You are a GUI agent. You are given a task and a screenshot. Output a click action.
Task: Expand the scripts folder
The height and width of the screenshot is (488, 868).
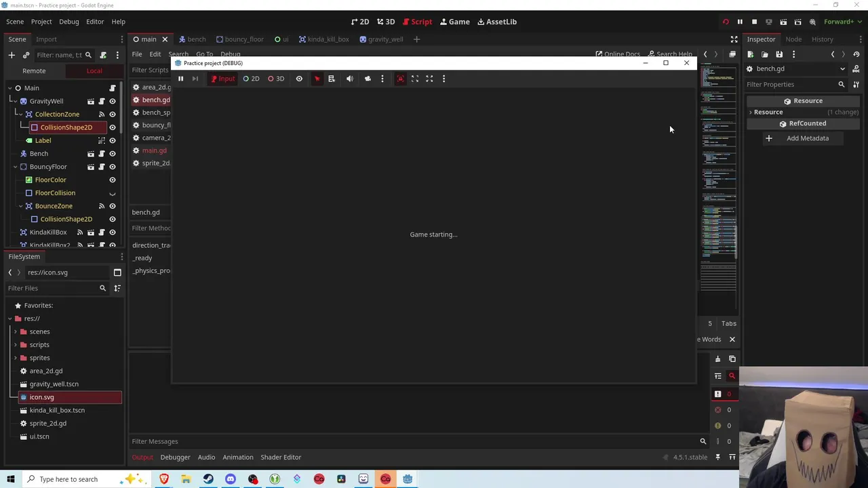tap(15, 345)
